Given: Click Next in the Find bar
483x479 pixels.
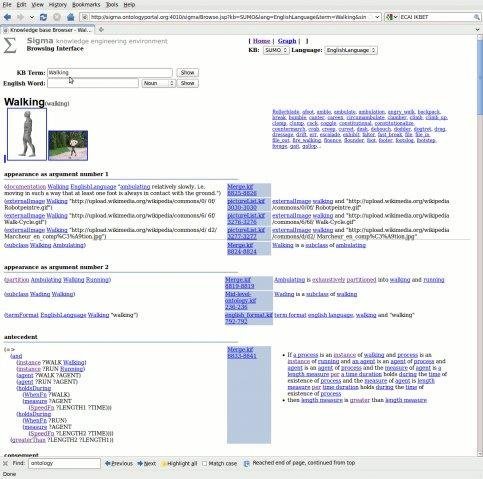Looking at the screenshot, I should pyautogui.click(x=146, y=463).
